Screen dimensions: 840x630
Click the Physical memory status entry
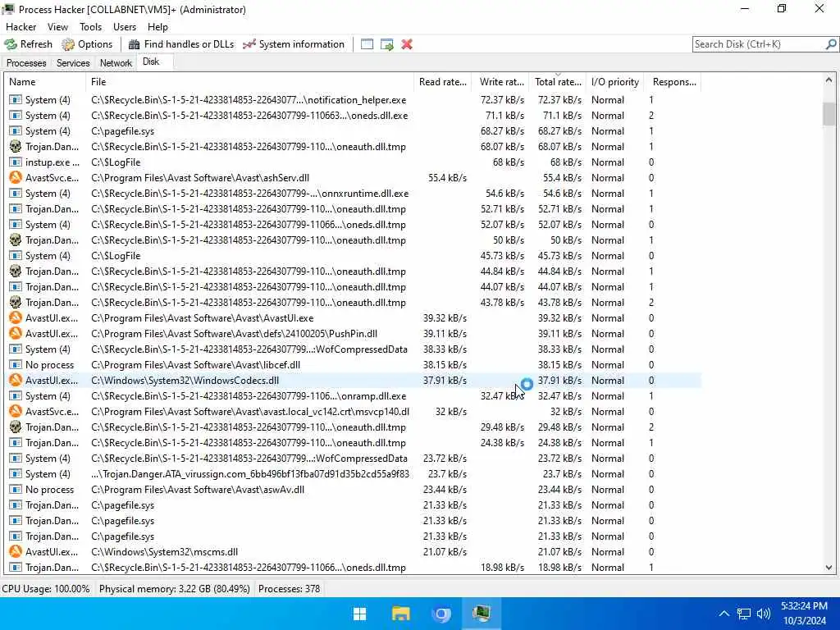click(x=174, y=589)
